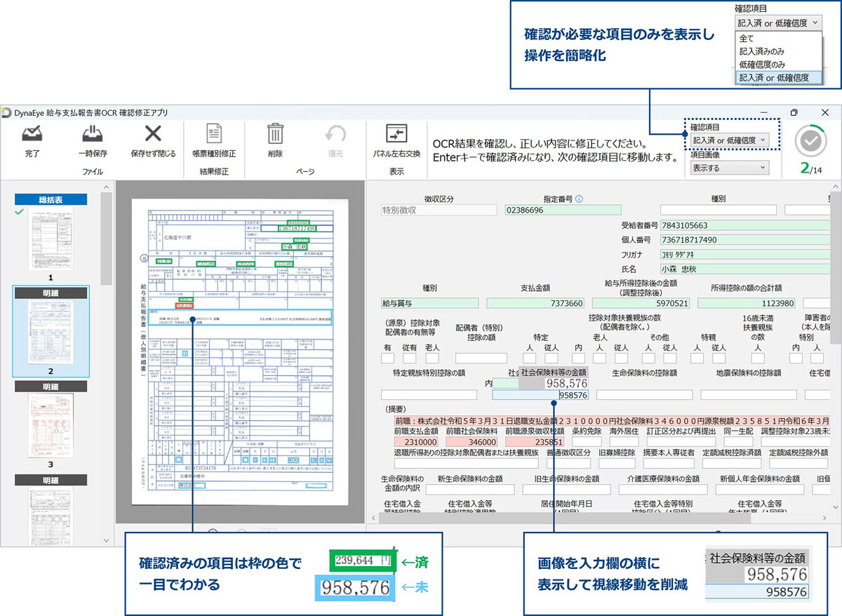Click the 摘要本人専従者 field
The image size is (842, 616).
coord(669,464)
